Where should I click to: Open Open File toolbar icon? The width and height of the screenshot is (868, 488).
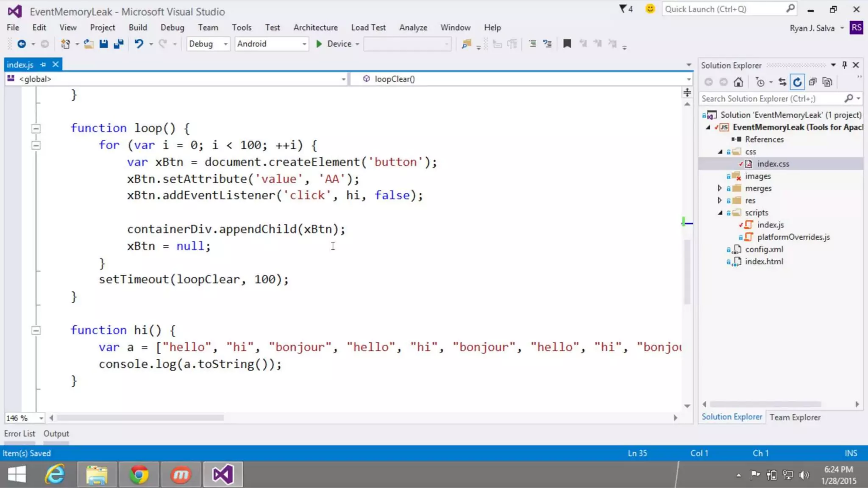[x=89, y=44]
